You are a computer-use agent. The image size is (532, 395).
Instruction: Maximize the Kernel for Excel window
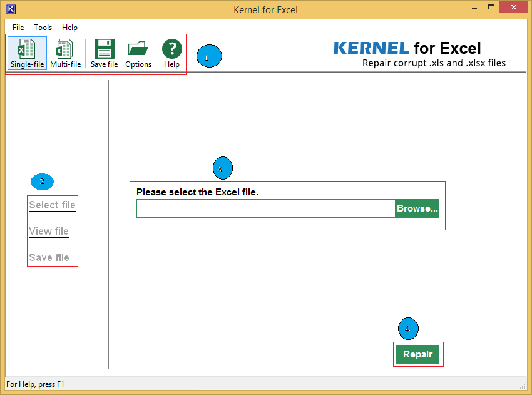(491, 7)
